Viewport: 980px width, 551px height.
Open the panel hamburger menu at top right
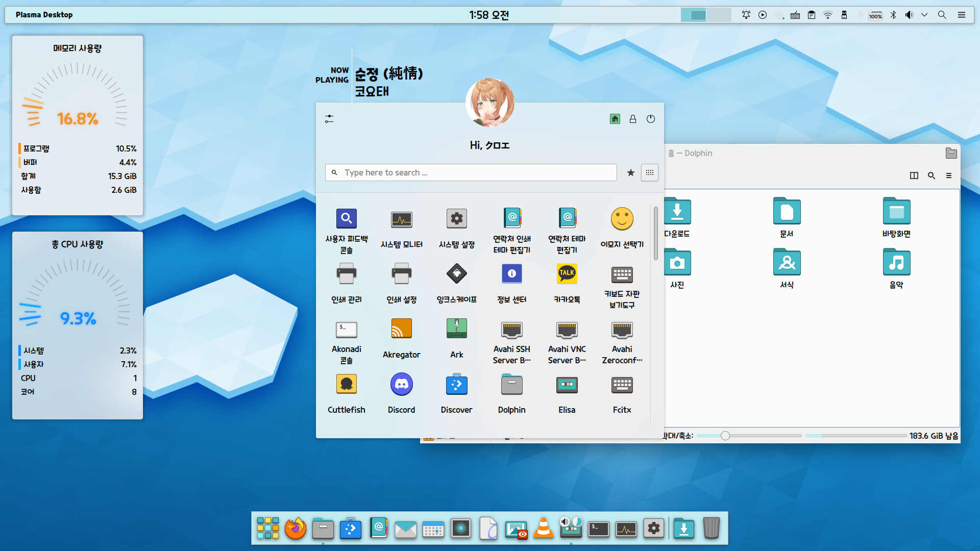click(962, 15)
